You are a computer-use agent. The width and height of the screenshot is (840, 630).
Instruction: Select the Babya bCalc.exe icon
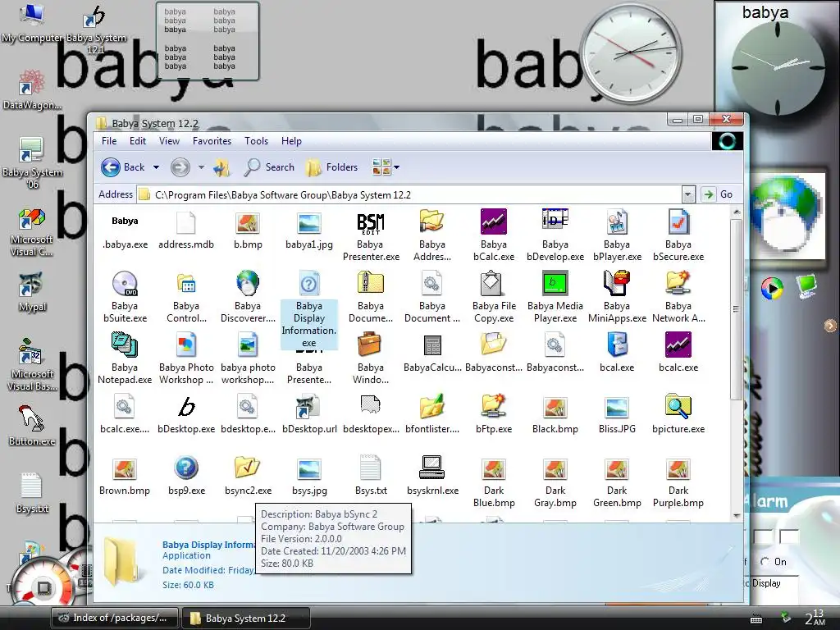493,221
